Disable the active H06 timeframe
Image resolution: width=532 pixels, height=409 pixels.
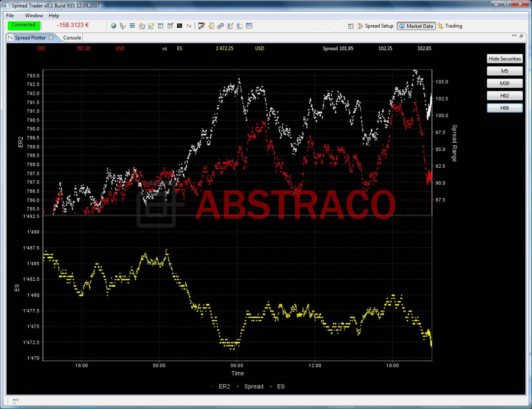coord(504,108)
